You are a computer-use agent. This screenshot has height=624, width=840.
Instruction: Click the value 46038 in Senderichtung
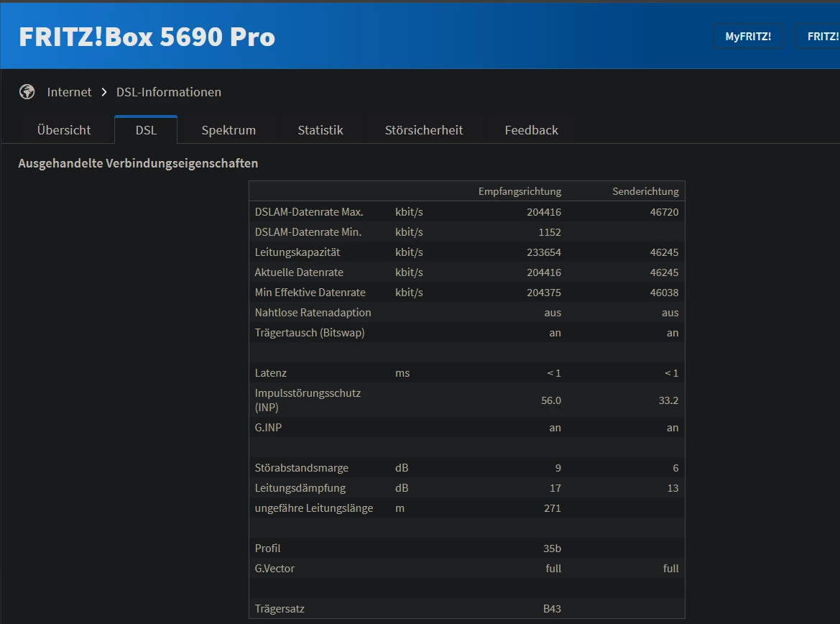tap(664, 292)
